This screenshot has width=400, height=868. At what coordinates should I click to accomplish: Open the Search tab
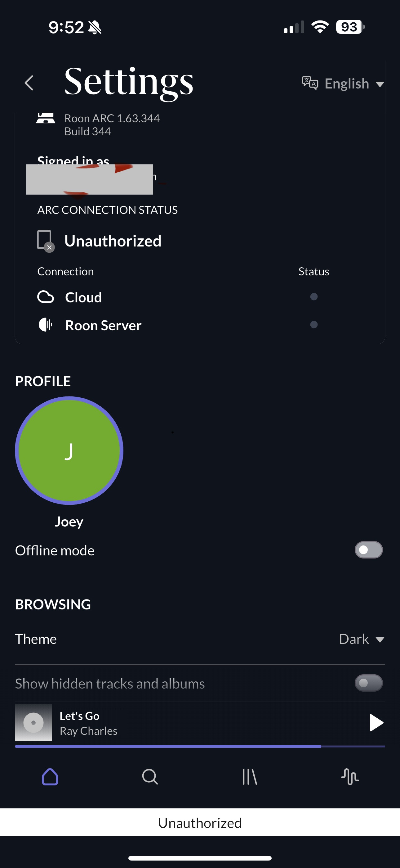150,777
